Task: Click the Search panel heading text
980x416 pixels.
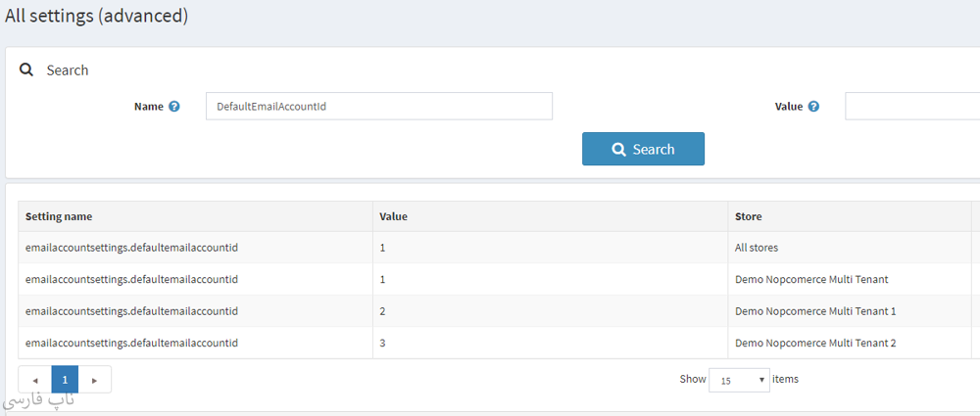Action: pos(68,70)
